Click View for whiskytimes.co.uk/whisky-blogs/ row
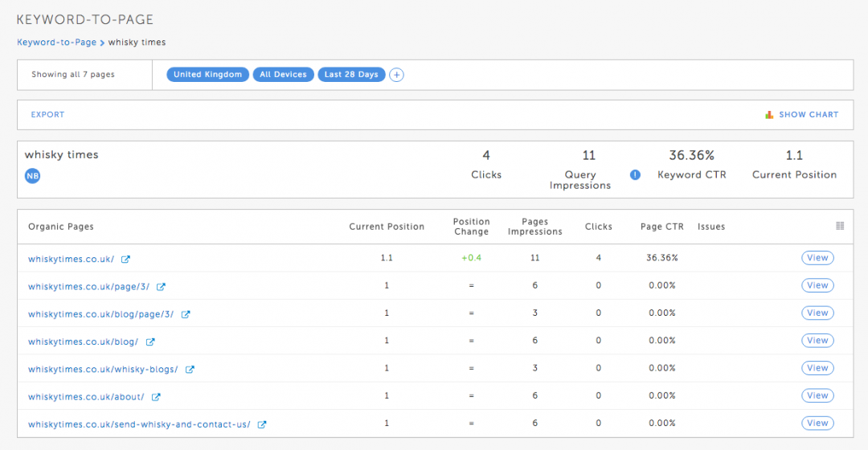The image size is (868, 450). click(817, 368)
